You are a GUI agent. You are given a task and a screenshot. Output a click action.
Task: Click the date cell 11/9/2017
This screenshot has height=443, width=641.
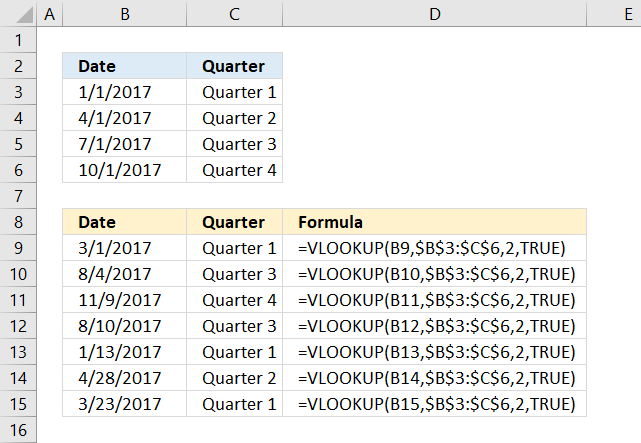pyautogui.click(x=125, y=300)
